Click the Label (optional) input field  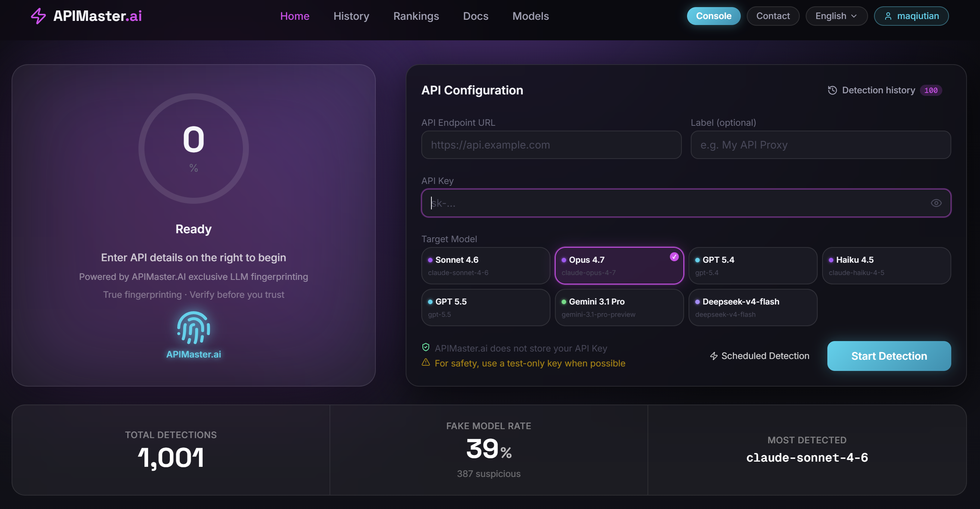coord(821,145)
